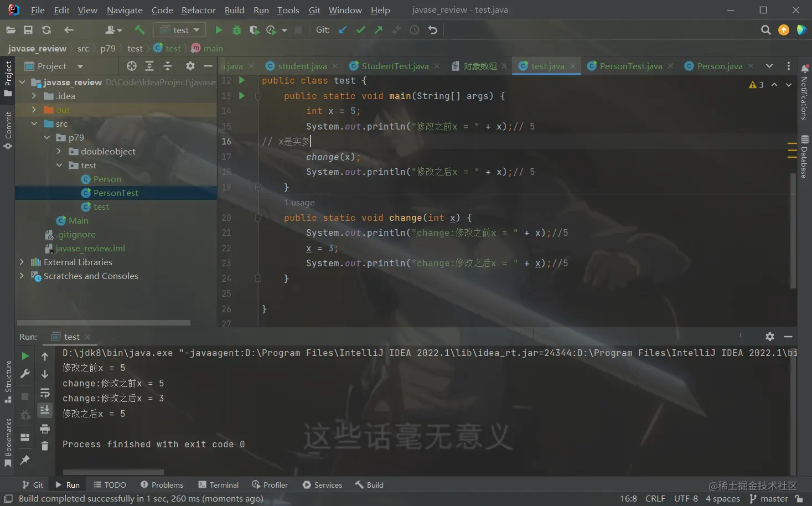Git update project blue arrow
Viewport: 812px width, 506px height.
point(343,30)
